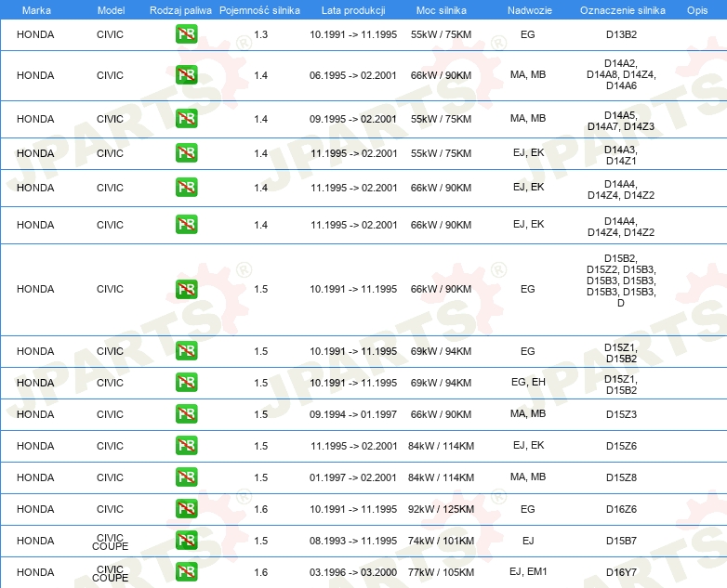Click the fuel icon in the D15Z6 row

coord(186,446)
